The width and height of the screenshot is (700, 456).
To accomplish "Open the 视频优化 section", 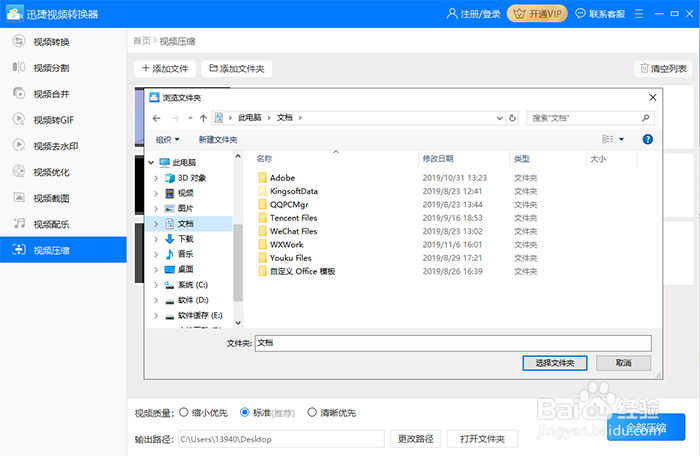I will 51,172.
